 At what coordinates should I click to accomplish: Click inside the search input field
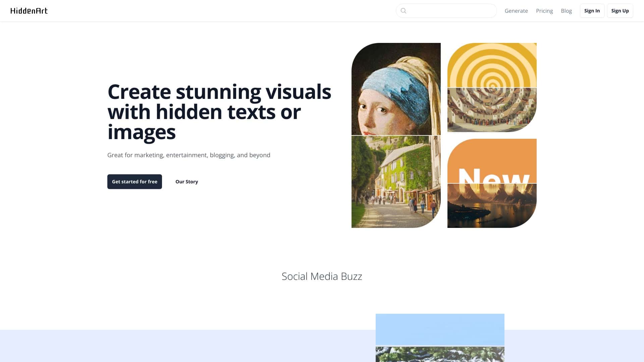click(x=446, y=11)
